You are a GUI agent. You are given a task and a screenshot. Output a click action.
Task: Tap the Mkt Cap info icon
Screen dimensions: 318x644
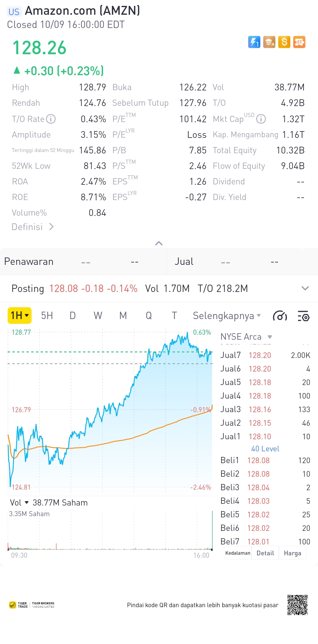(x=261, y=119)
